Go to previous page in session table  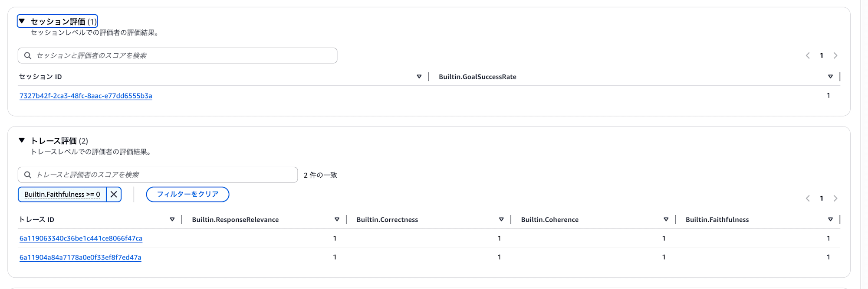click(x=808, y=55)
